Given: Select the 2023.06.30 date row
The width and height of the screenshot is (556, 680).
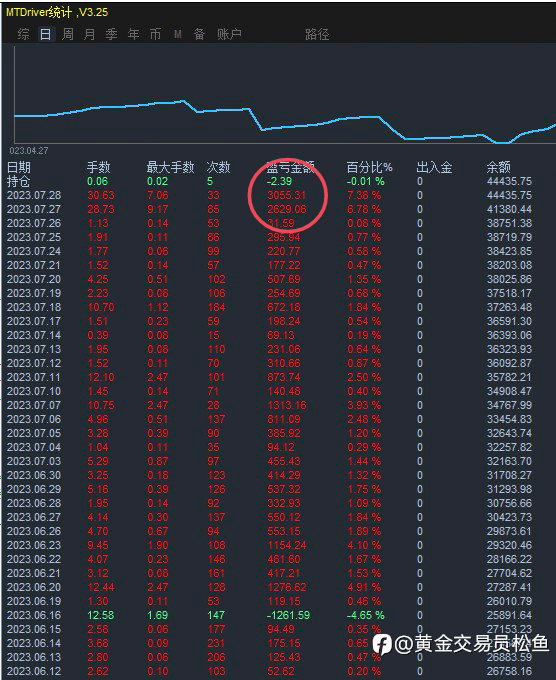Looking at the screenshot, I should click(x=34, y=475).
